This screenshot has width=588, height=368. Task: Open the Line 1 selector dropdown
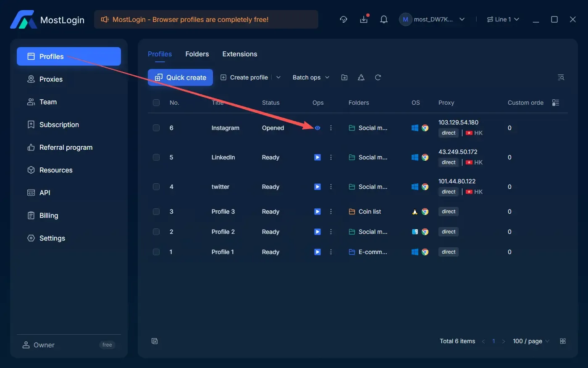pos(503,19)
